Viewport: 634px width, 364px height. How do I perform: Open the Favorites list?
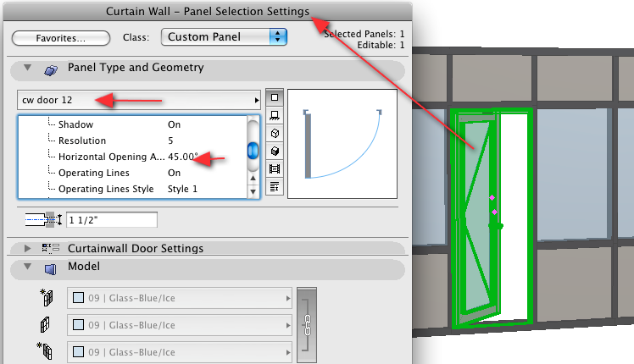(61, 38)
